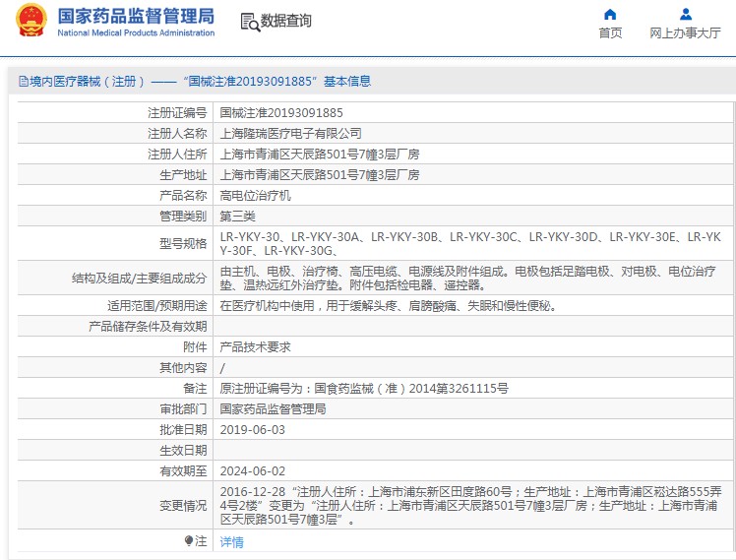Screen dimensions: 736x560
Task: Click the slash value in 其他内容 row
Action: coord(222,368)
